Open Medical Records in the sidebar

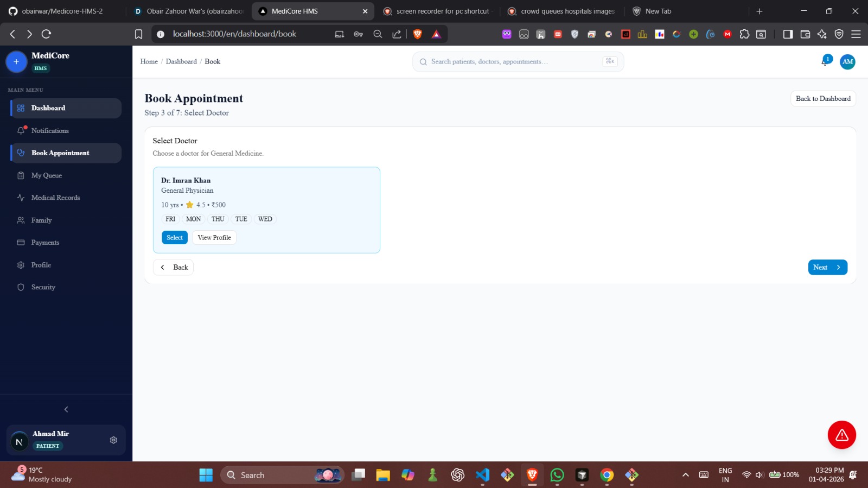[66, 198]
